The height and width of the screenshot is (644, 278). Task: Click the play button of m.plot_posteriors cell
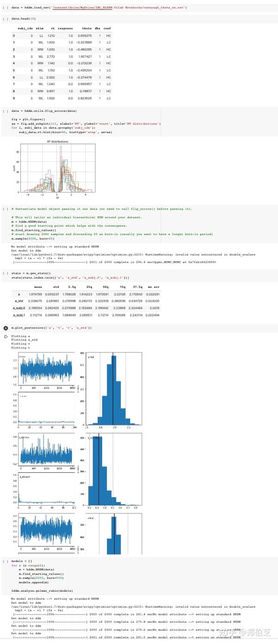point(5,328)
